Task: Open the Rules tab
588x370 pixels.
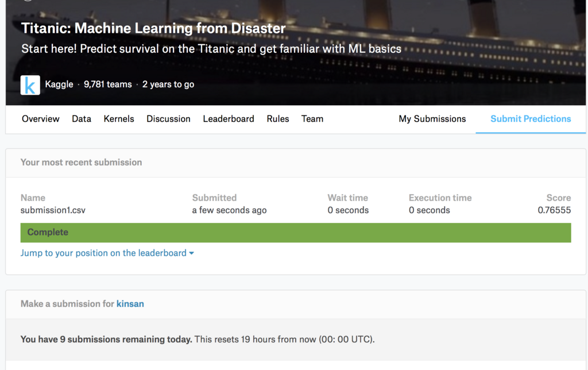Action: pos(278,119)
